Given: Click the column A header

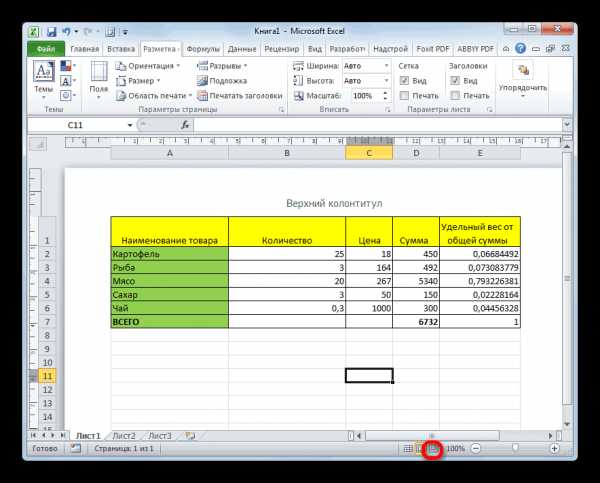Looking at the screenshot, I should pos(170,153).
